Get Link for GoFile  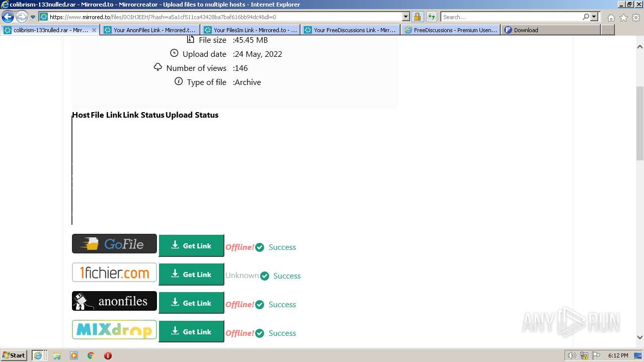coord(191,245)
